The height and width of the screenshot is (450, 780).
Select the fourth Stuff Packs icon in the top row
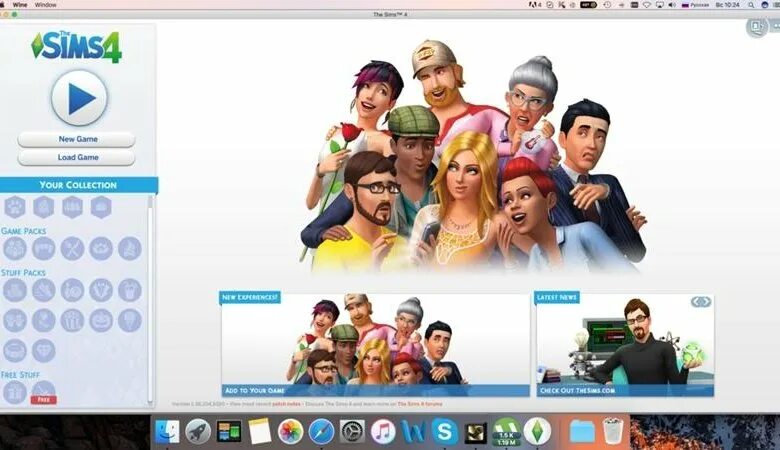[x=101, y=290]
